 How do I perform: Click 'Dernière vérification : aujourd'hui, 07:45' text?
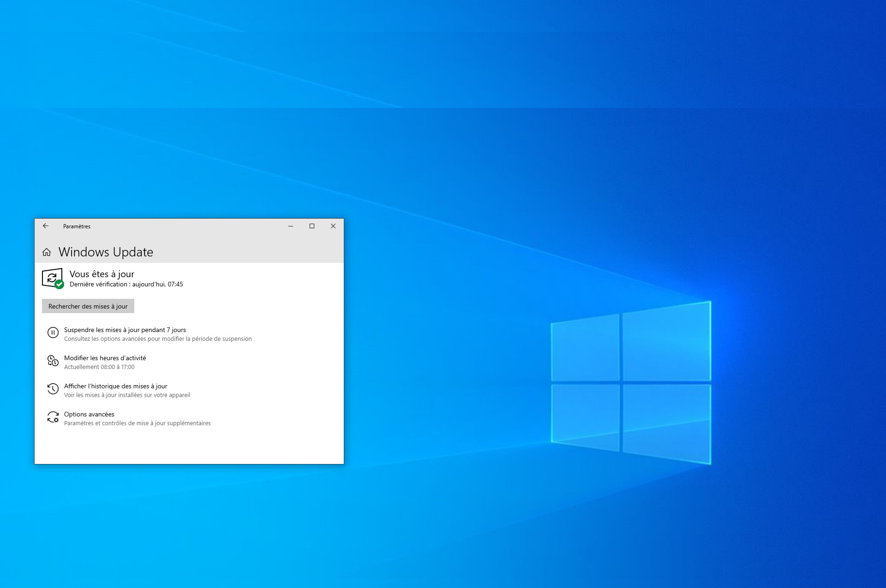click(126, 285)
